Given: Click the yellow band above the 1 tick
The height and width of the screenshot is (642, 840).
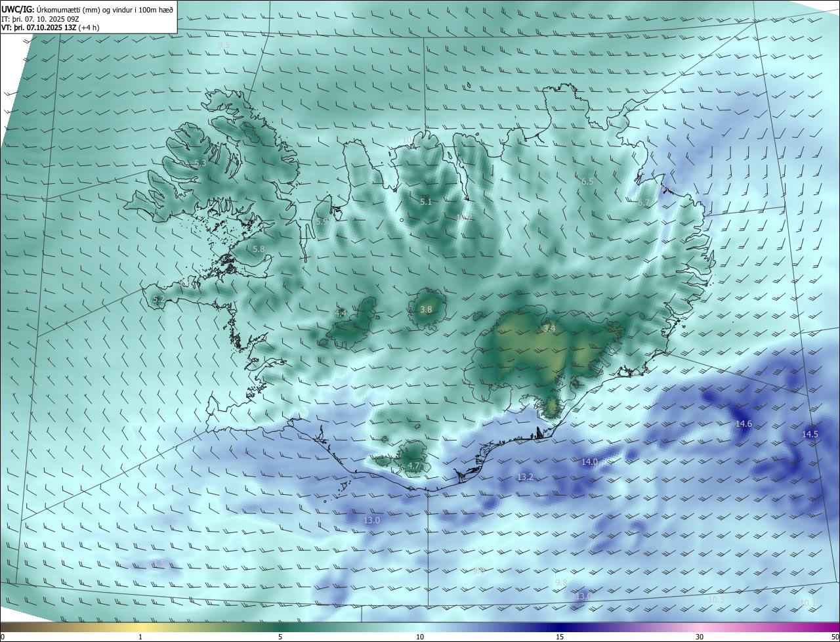Looking at the screenshot, I should pos(140,628).
